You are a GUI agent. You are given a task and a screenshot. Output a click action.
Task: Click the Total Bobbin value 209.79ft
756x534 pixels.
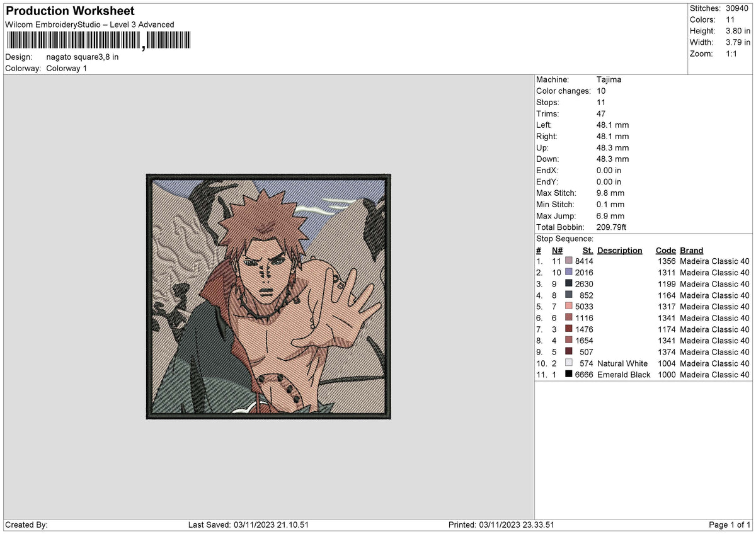[x=612, y=227]
